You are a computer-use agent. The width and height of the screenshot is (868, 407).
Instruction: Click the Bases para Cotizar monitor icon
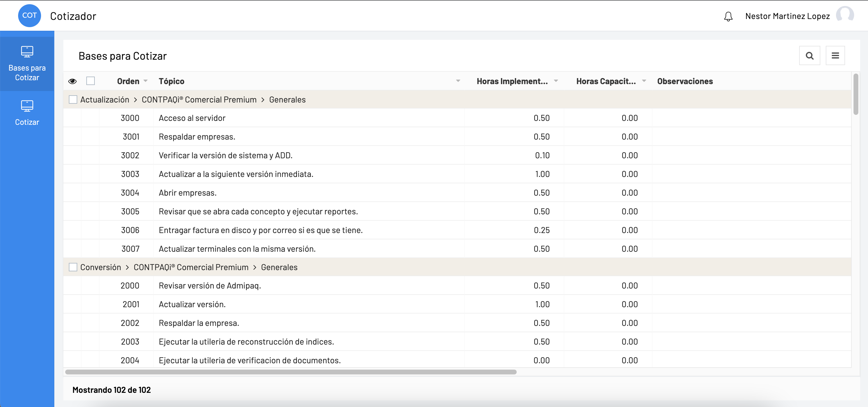click(27, 52)
